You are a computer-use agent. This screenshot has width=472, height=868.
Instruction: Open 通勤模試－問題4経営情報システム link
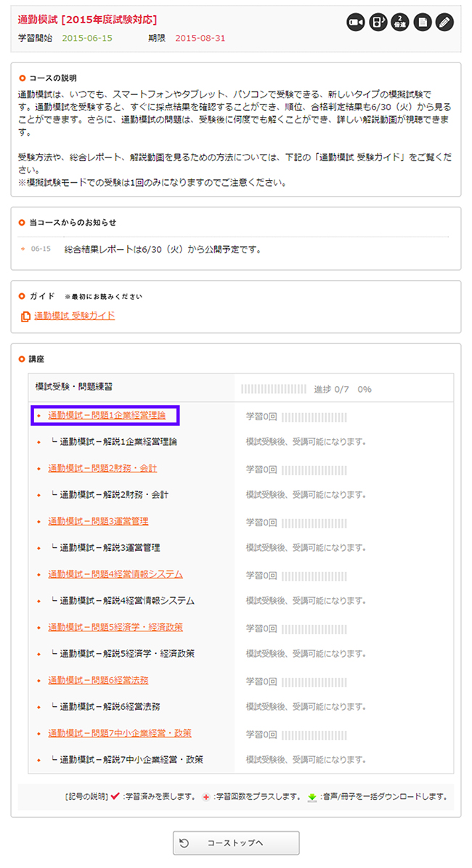tap(115, 574)
